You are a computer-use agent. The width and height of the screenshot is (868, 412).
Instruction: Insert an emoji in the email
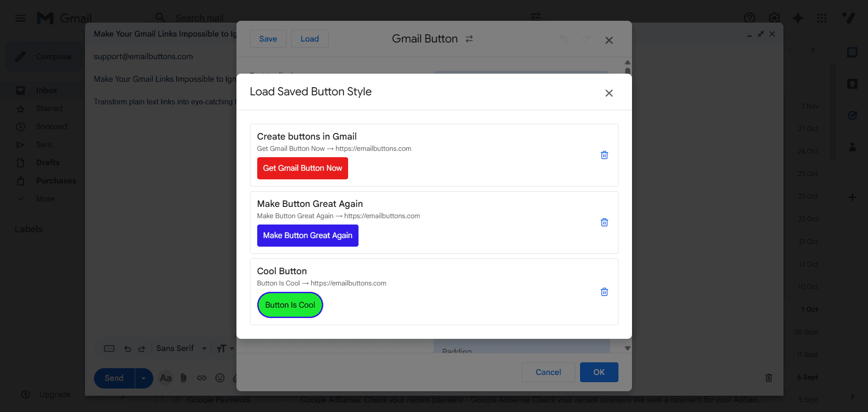click(x=220, y=378)
